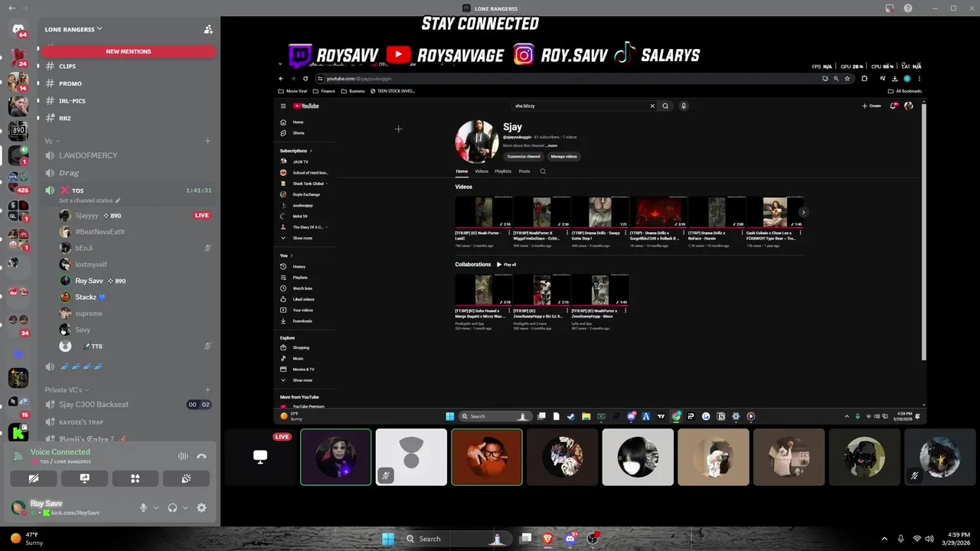Switch to channel Playlists tab
980x551 pixels.
[503, 171]
